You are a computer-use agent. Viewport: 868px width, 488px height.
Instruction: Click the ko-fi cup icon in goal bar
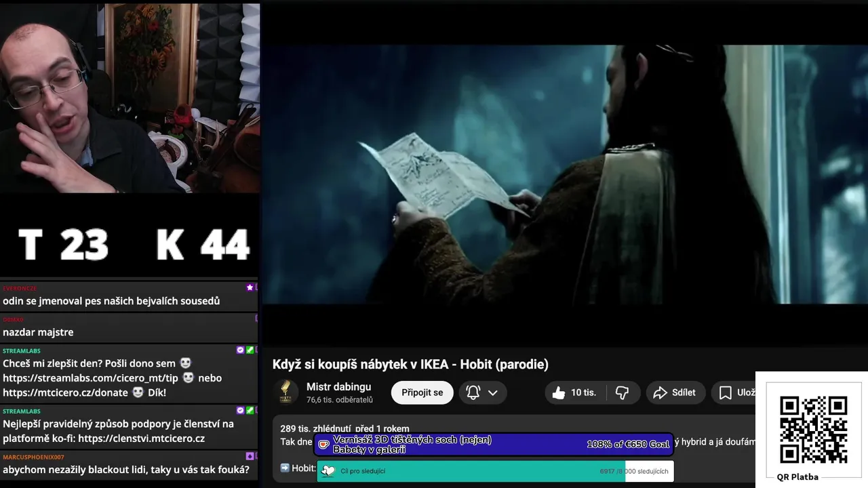324,445
